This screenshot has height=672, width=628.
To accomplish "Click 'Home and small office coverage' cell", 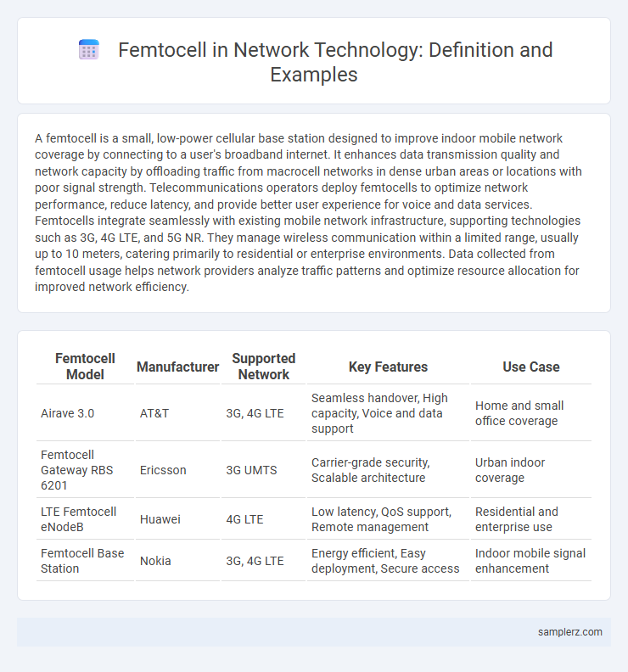I will click(x=531, y=413).
